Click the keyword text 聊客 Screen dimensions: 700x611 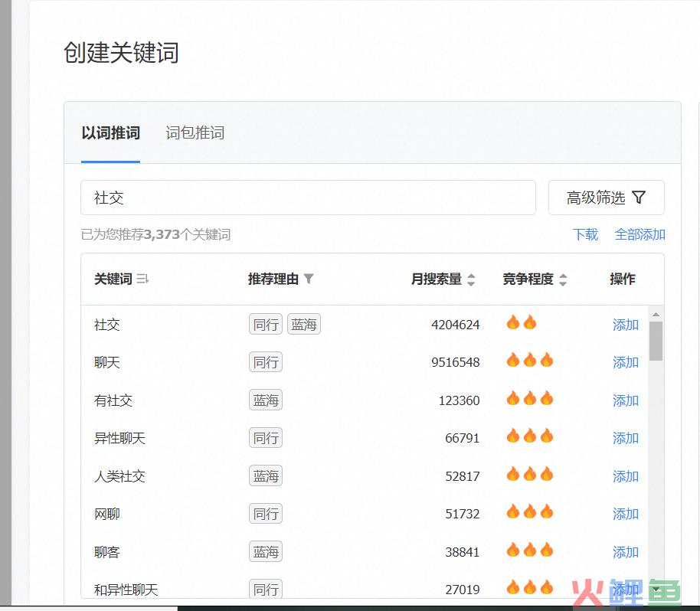(x=107, y=552)
